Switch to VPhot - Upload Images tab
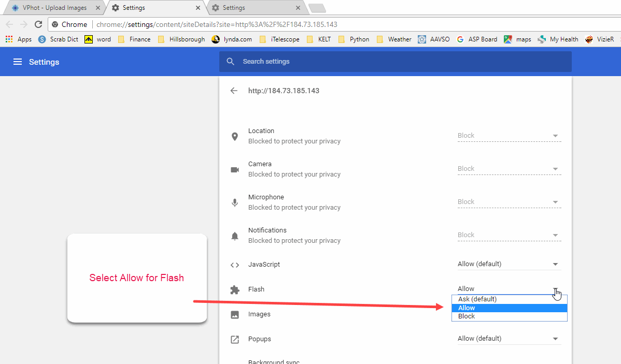Image resolution: width=621 pixels, height=364 pixels. pyautogui.click(x=54, y=8)
